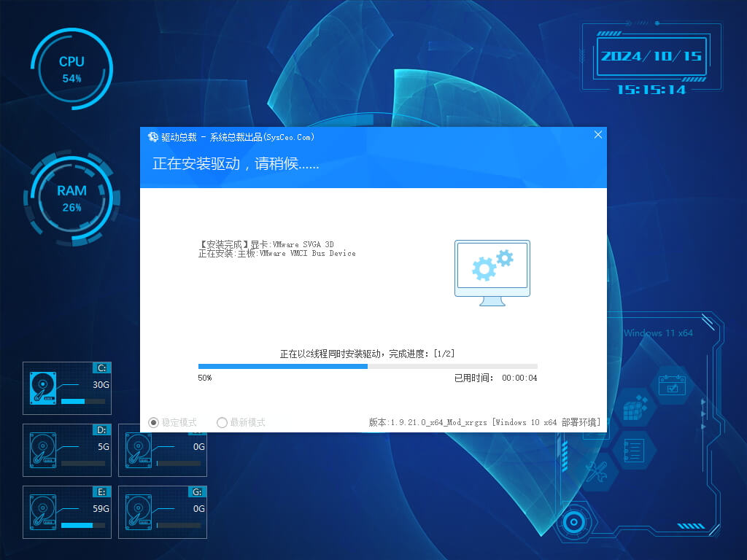The height and width of the screenshot is (560, 747).
Task: Click the 2024/10/15 date display
Action: click(x=651, y=57)
